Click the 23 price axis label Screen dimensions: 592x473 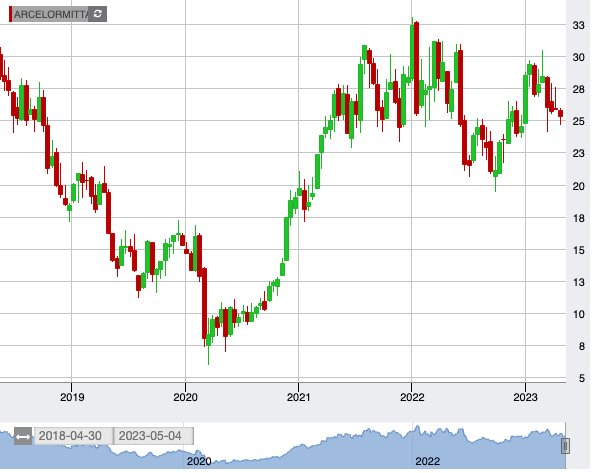pos(578,154)
